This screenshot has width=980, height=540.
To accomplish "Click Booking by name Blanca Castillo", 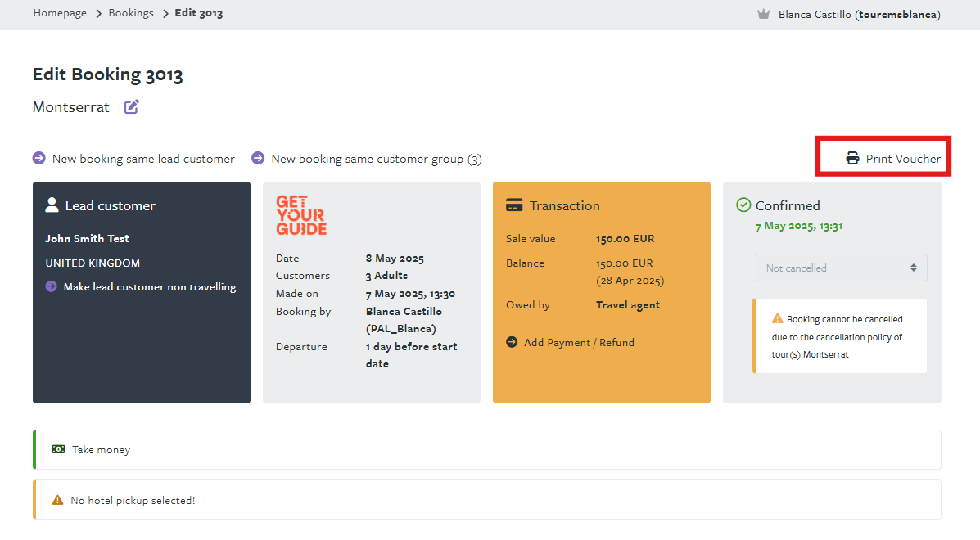I will tap(404, 311).
